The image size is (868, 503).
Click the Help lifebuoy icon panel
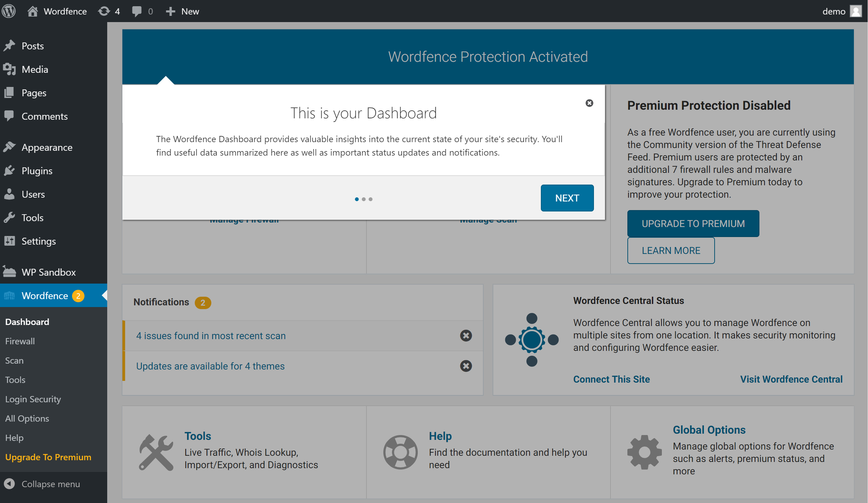(400, 452)
